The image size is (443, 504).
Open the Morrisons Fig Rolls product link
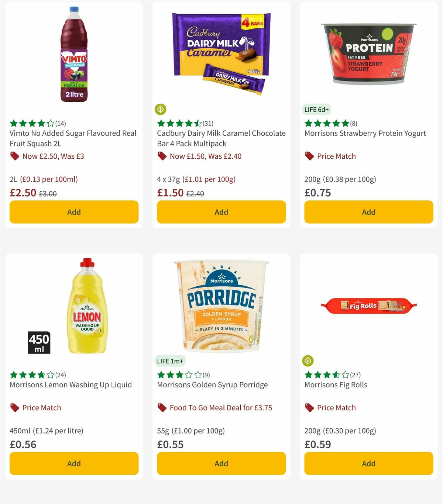click(x=336, y=384)
